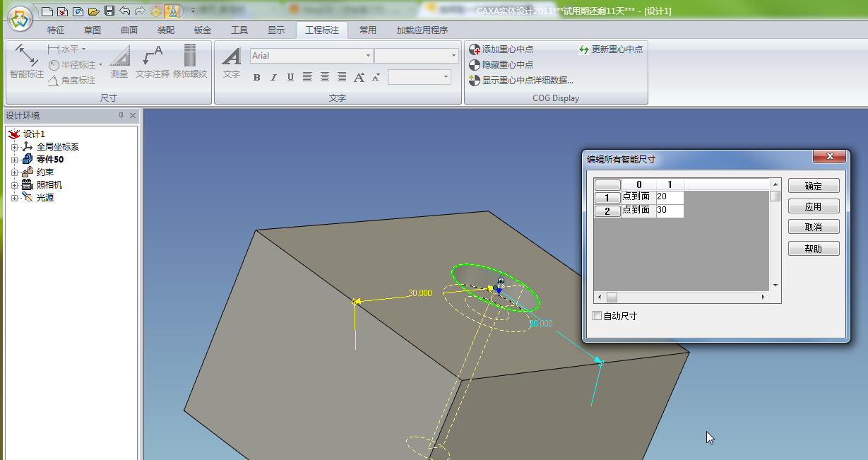This screenshot has width=868, height=460.
Task: Toggle Underline text formatting
Action: (290, 78)
